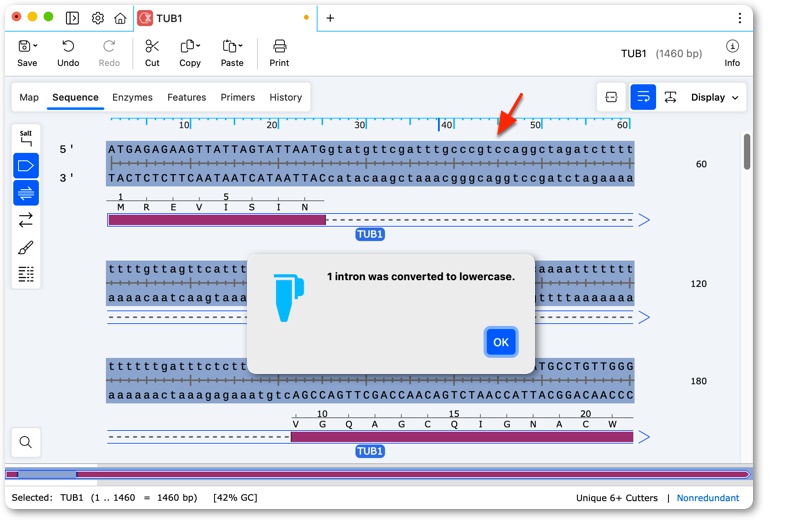Save the TUB1 sequence file
The width and height of the screenshot is (791, 520).
[27, 52]
